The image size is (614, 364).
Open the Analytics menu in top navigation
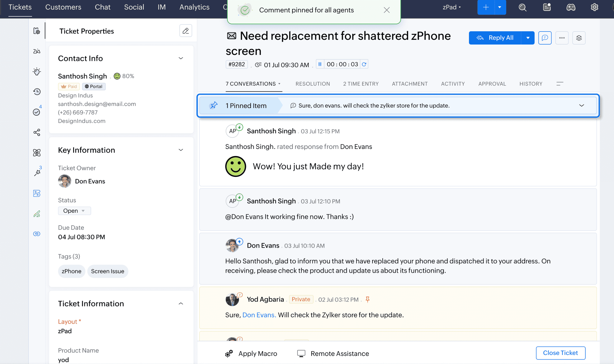194,7
